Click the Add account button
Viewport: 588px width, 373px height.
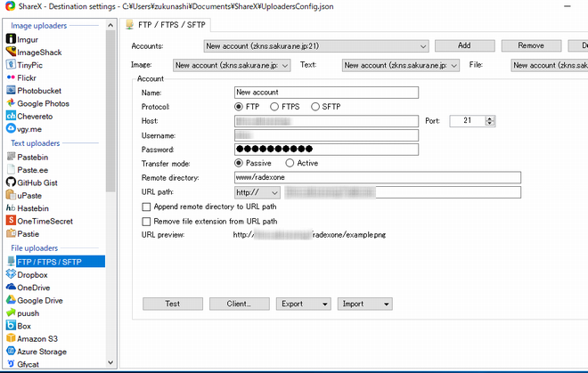pos(465,45)
